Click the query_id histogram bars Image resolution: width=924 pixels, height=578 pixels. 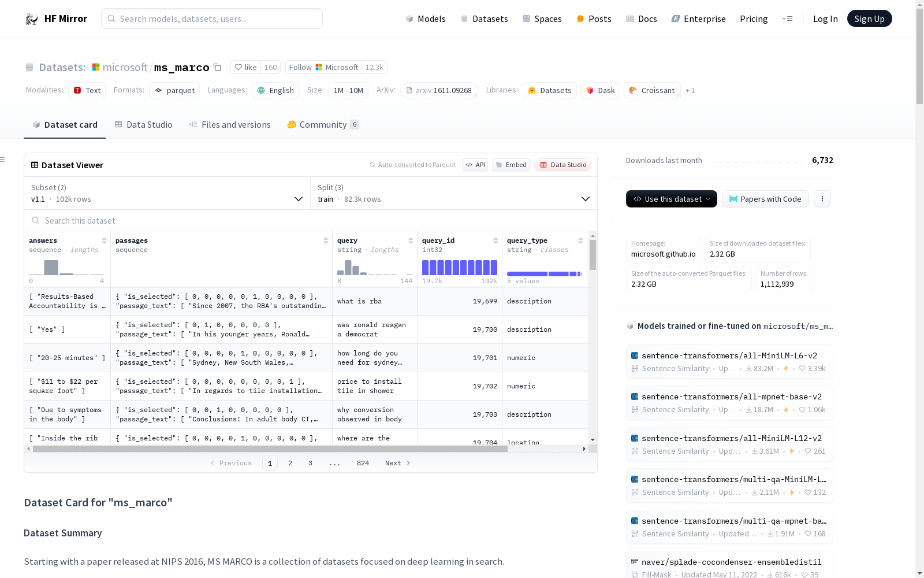tap(460, 268)
